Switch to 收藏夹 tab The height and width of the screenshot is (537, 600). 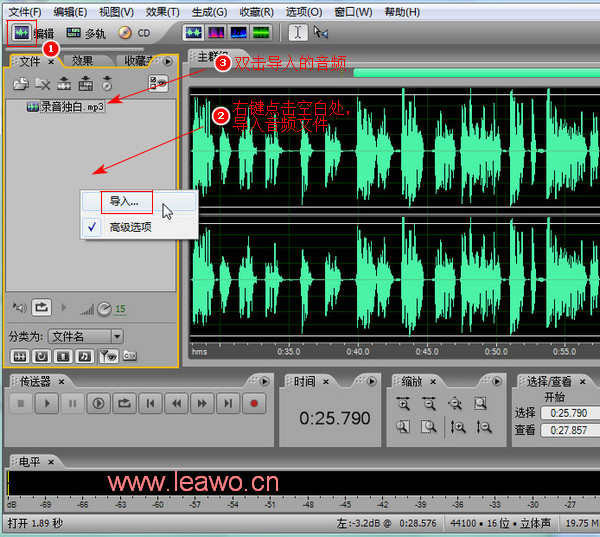[138, 61]
